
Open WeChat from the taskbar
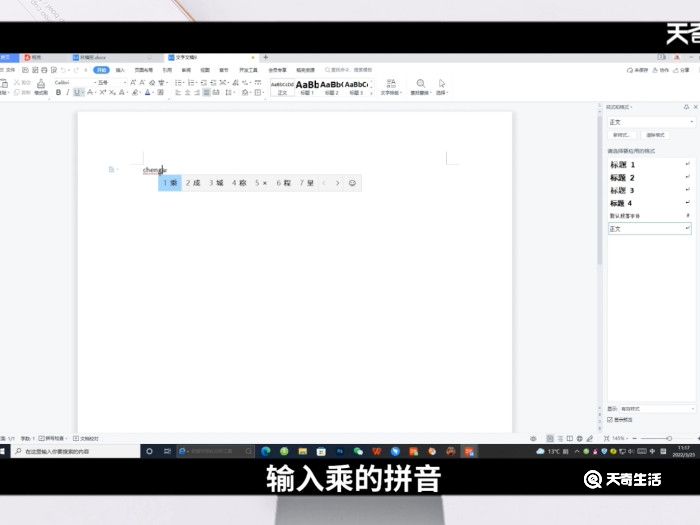coord(358,451)
